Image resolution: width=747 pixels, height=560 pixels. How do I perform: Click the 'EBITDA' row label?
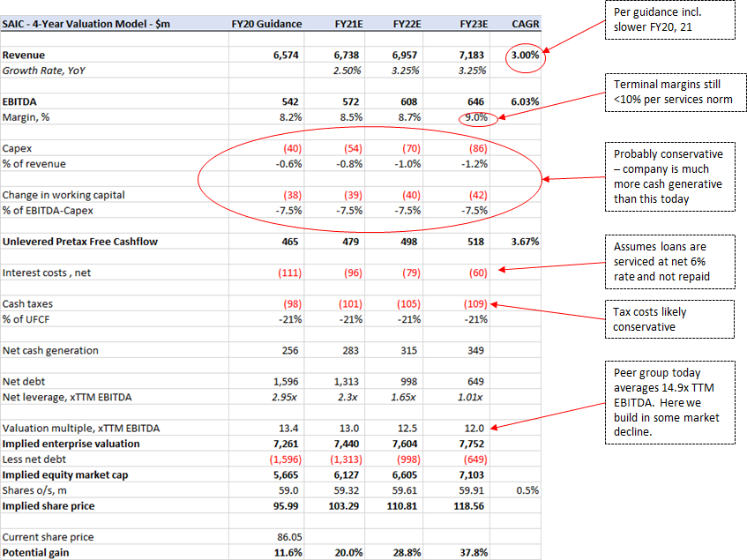point(19,102)
